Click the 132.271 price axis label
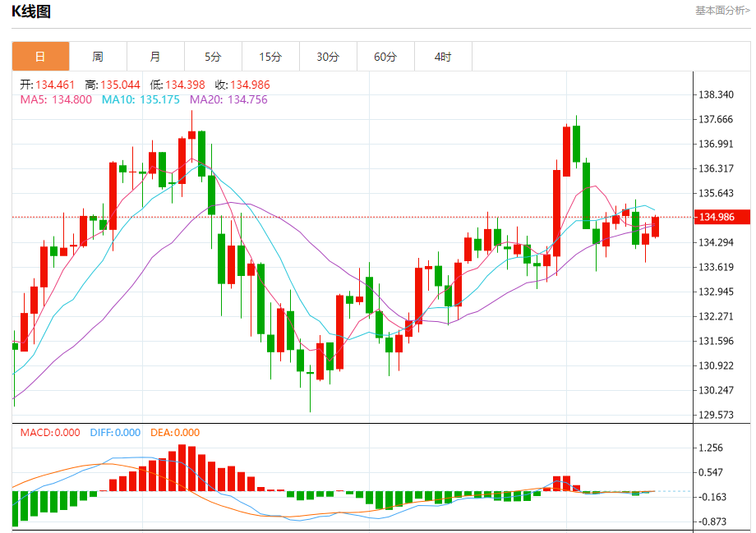This screenshot has width=756, height=533. (716, 316)
